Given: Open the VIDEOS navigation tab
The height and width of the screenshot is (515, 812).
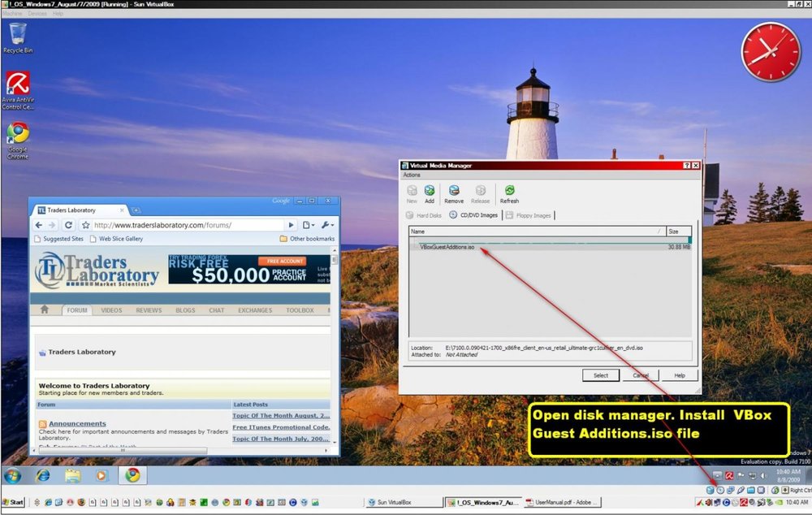Looking at the screenshot, I should 111,310.
